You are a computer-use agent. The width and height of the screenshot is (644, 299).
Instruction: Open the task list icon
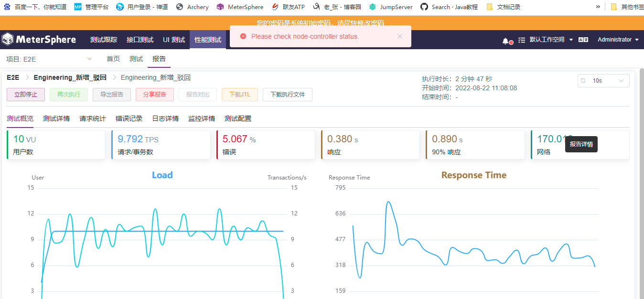click(521, 40)
